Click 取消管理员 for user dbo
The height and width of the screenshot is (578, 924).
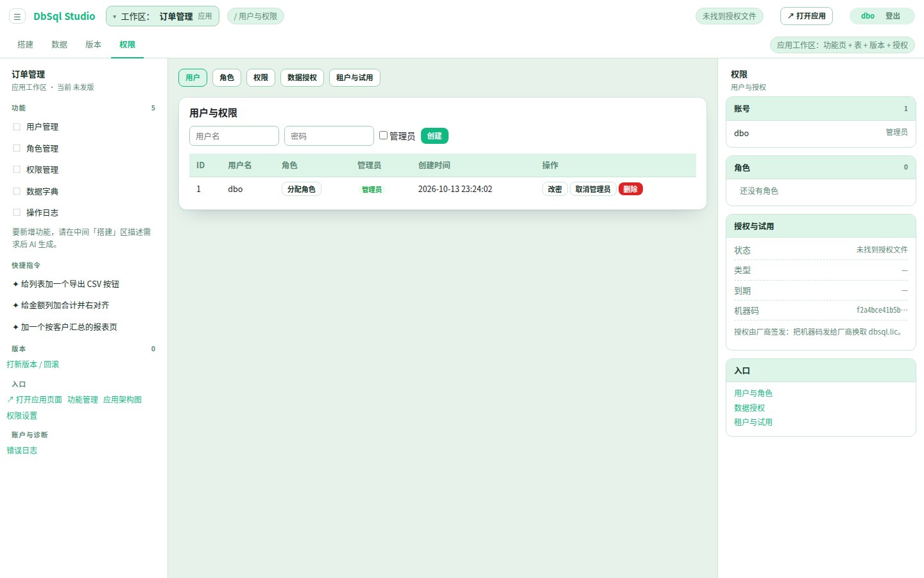pyautogui.click(x=593, y=189)
